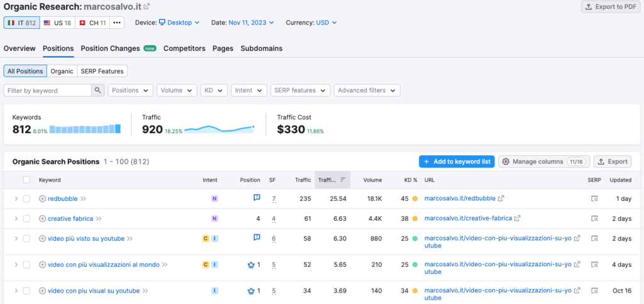
Task: Open the Volume filter dropdown
Action: [177, 90]
